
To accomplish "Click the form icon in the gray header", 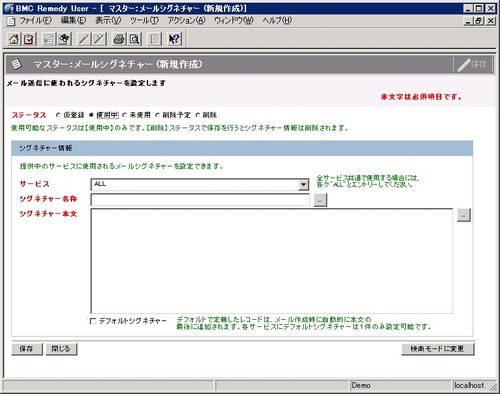I will coord(16,64).
